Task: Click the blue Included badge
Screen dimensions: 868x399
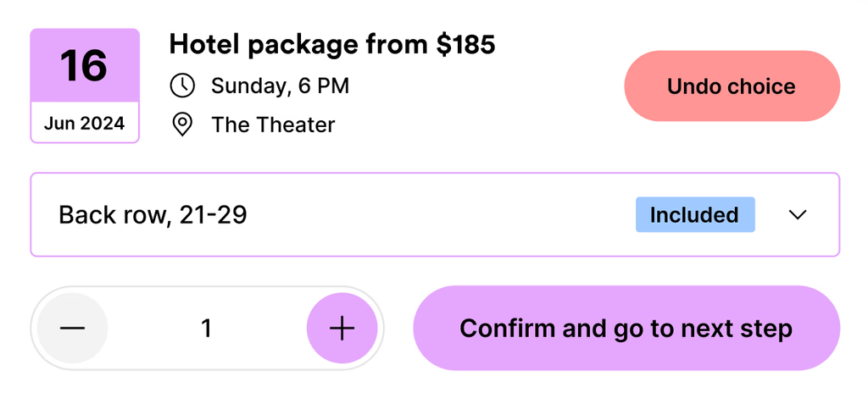Action: point(694,215)
